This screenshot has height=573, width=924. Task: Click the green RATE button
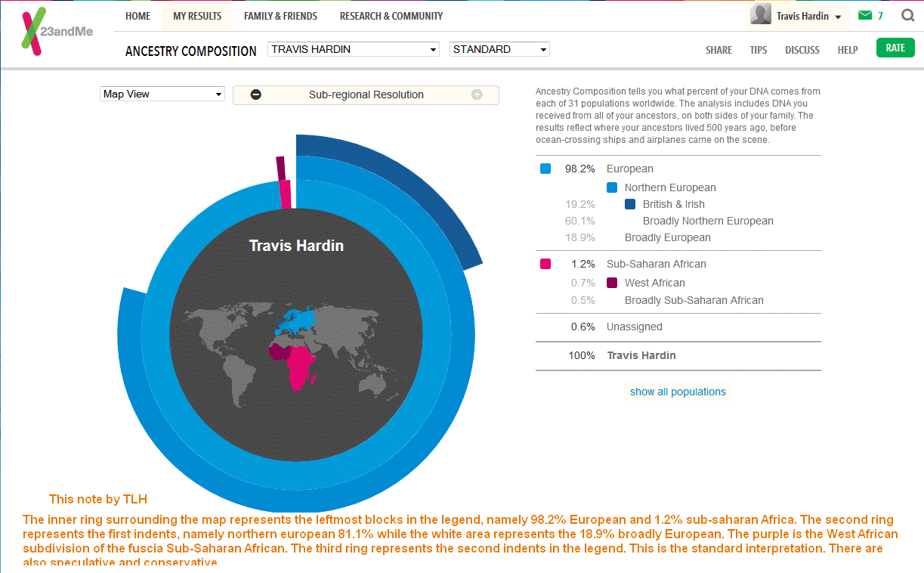point(895,48)
